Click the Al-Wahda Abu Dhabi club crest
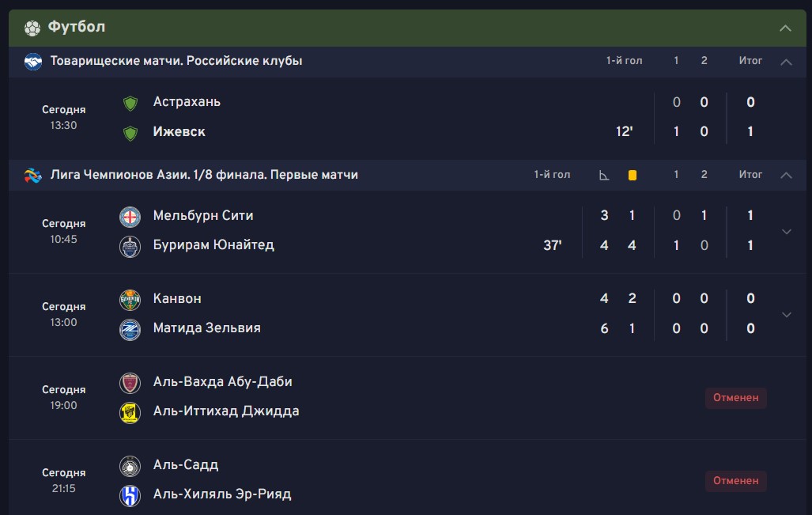812x515 pixels. [130, 383]
